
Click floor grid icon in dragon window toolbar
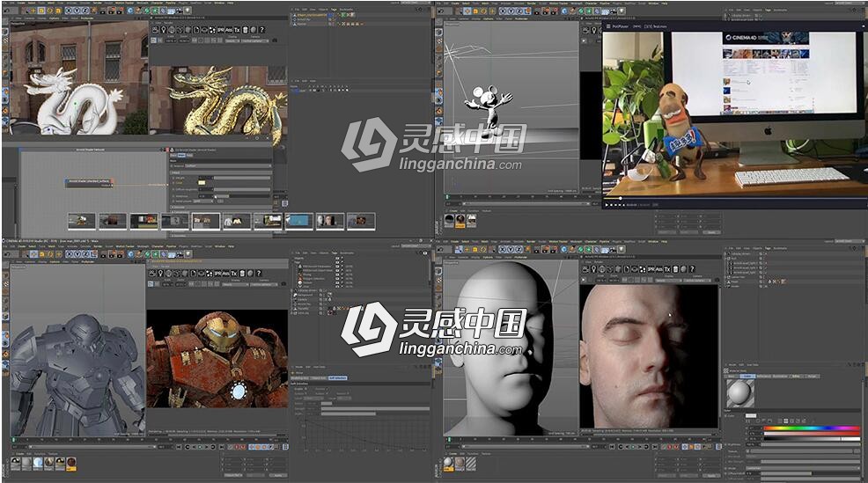(171, 11)
